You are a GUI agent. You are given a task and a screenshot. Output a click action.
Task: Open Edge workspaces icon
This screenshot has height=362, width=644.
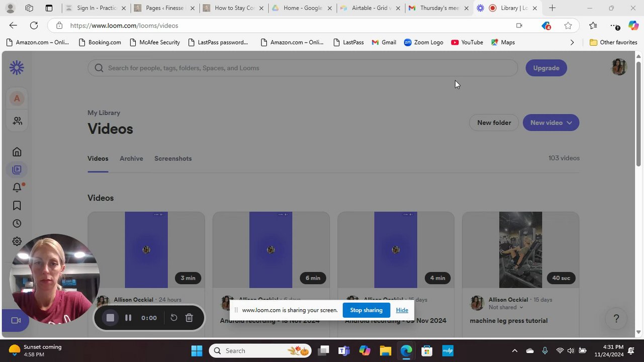[x=29, y=8]
